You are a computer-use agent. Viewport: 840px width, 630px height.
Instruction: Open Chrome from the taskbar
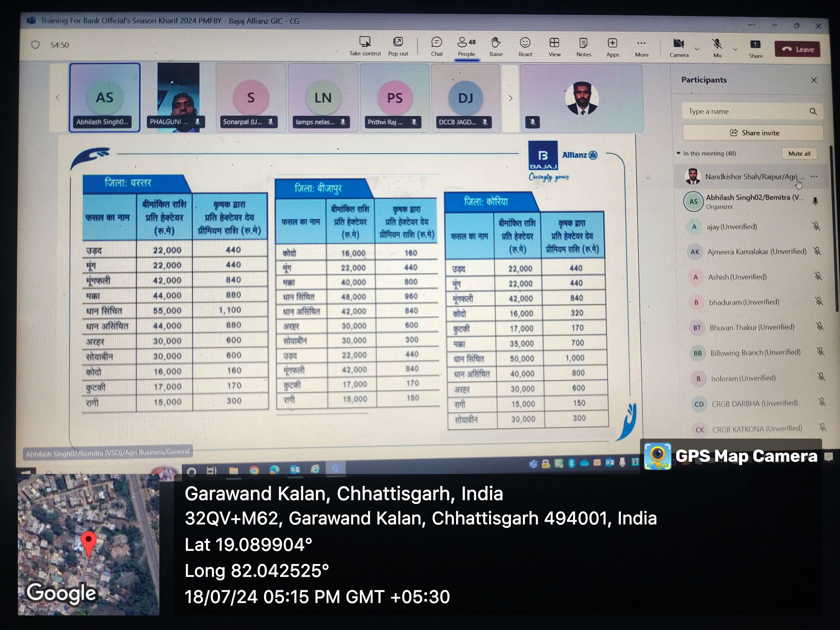[254, 470]
